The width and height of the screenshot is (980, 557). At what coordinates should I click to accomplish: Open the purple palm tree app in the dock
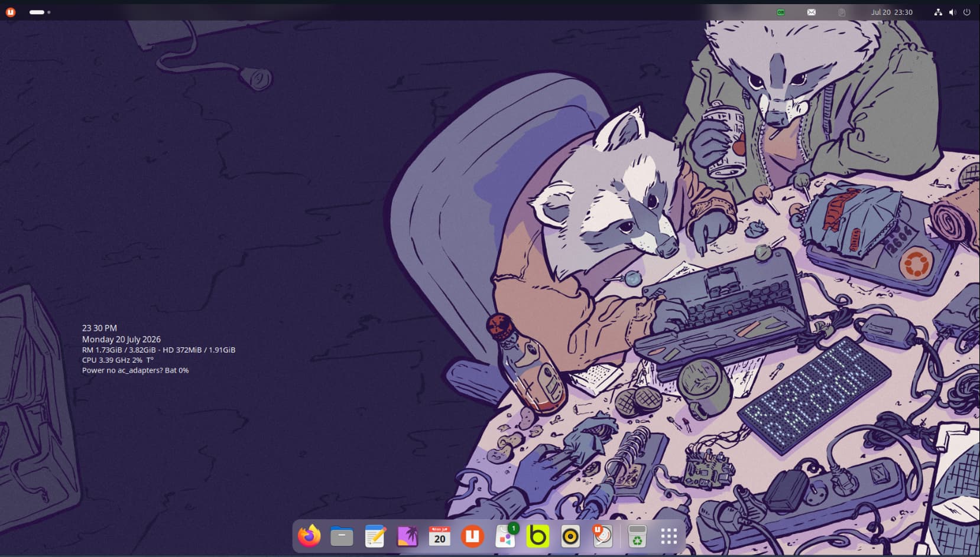pos(407,536)
